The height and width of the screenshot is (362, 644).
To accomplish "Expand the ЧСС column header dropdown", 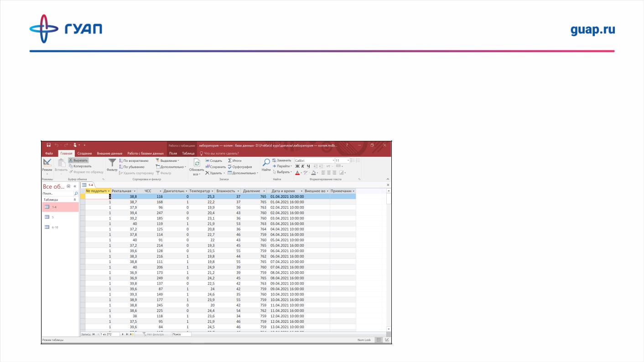I will pos(161,191).
